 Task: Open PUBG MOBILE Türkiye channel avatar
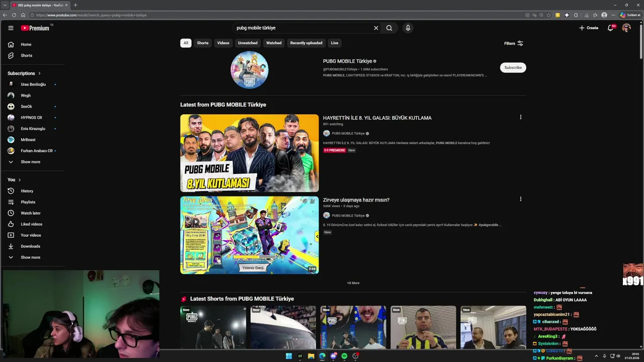coord(250,70)
